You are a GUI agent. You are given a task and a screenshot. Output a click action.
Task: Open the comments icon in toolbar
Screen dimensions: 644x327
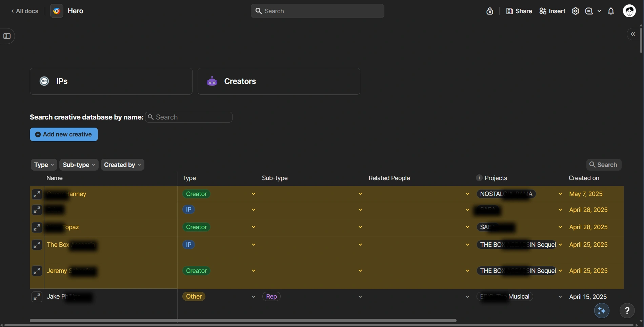tap(589, 11)
